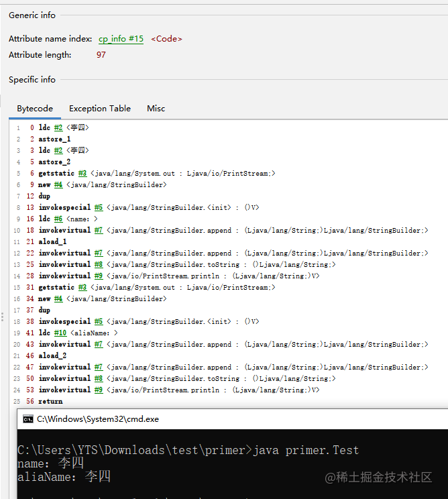Follow #6 link for ldc name:
This screenshot has height=499, width=448.
pyautogui.click(x=58, y=219)
